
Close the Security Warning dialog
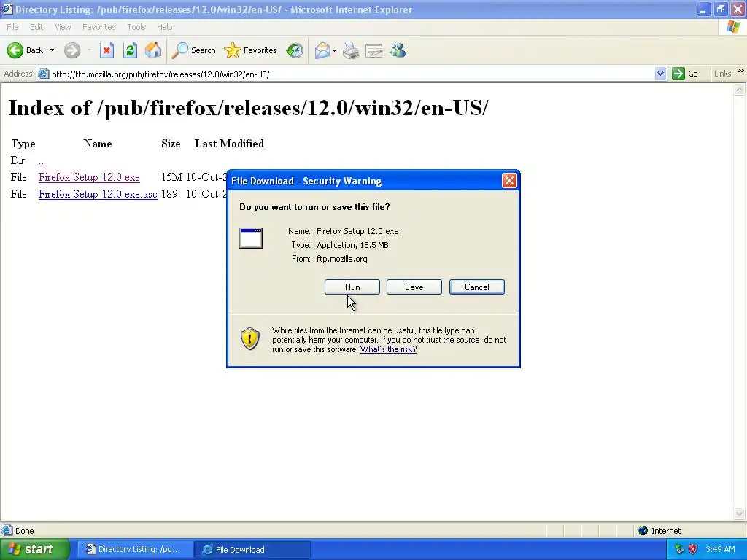509,181
